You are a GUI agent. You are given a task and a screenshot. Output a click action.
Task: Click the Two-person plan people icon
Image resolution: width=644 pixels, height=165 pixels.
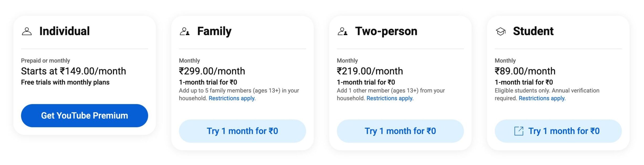(342, 32)
